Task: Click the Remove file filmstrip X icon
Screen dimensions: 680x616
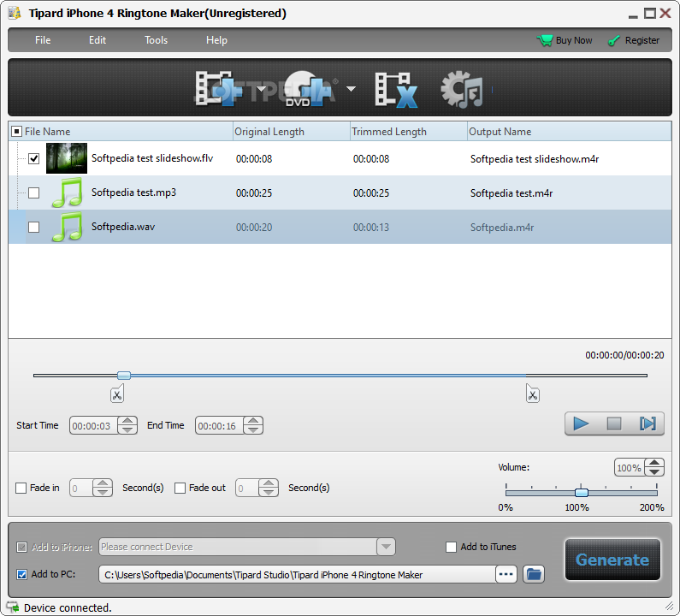Action: 396,90
